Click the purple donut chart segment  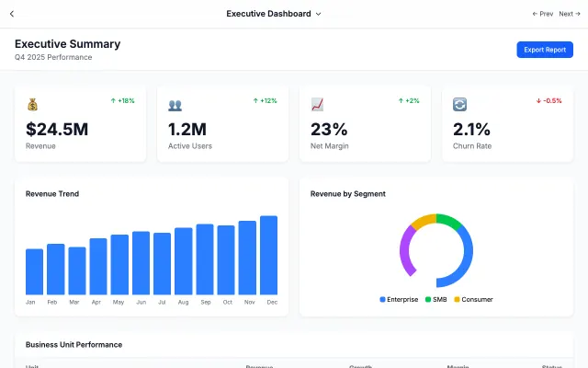(x=405, y=251)
